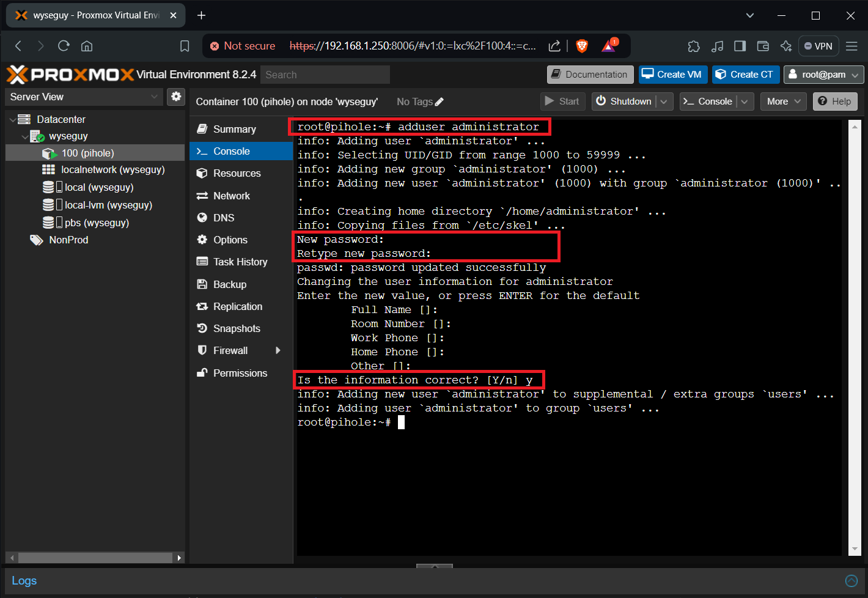This screenshot has width=868, height=598.
Task: Open the Task History tab
Action: (241, 262)
